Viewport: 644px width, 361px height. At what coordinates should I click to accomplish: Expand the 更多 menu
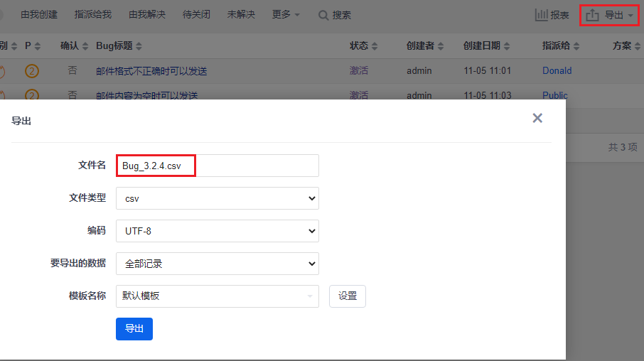[286, 15]
